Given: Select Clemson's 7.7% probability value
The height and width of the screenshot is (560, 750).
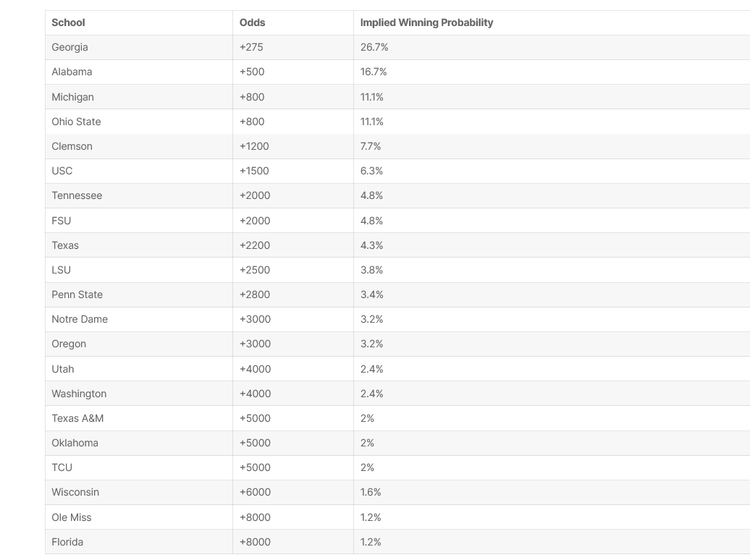Looking at the screenshot, I should (371, 146).
